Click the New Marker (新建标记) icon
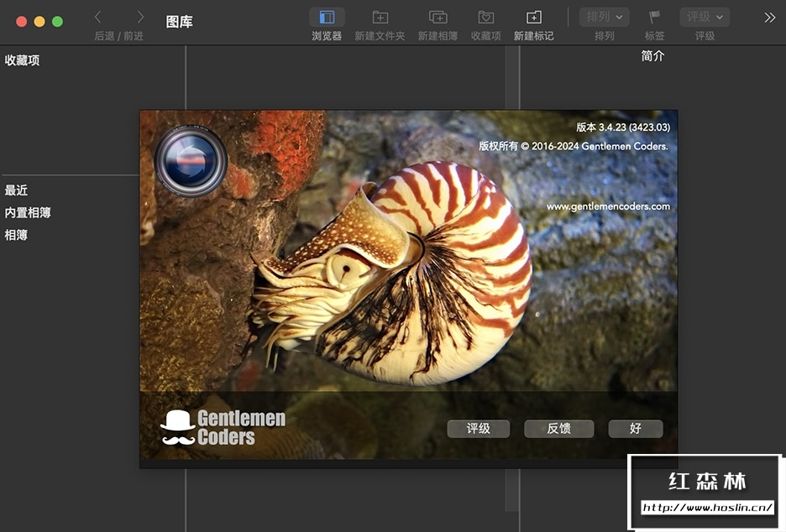The height and width of the screenshot is (532, 786). pos(533,18)
